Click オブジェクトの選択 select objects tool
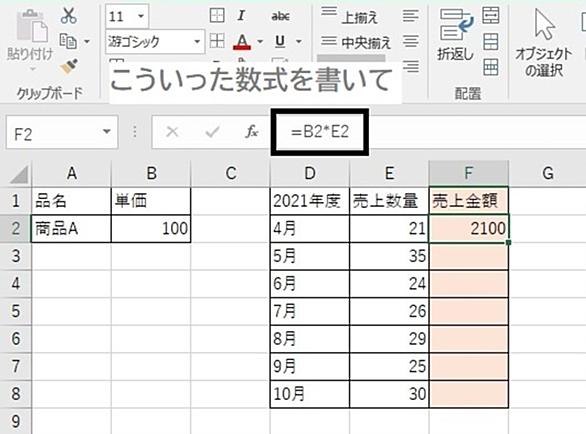Screen dimensions: 586x434 544,43
